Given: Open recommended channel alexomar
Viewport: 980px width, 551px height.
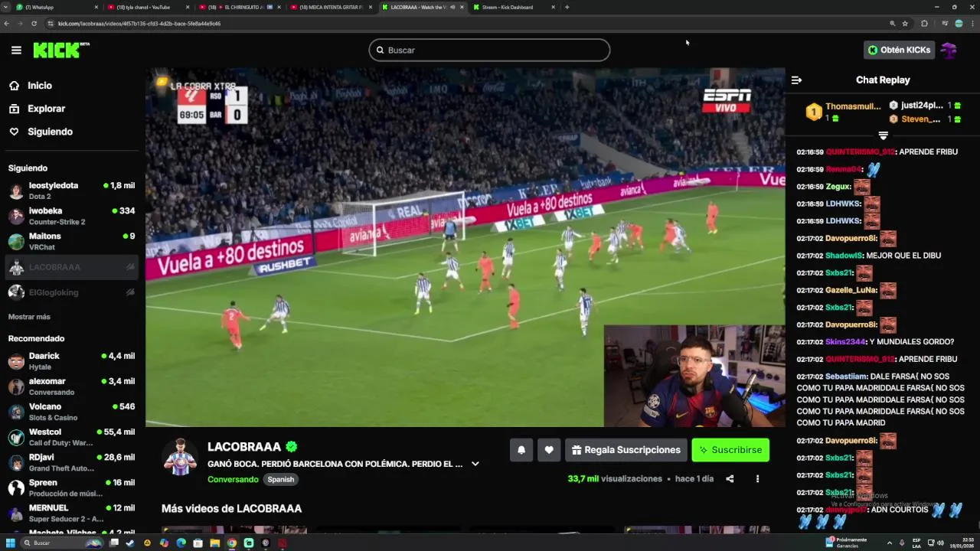Looking at the screenshot, I should click(x=71, y=386).
